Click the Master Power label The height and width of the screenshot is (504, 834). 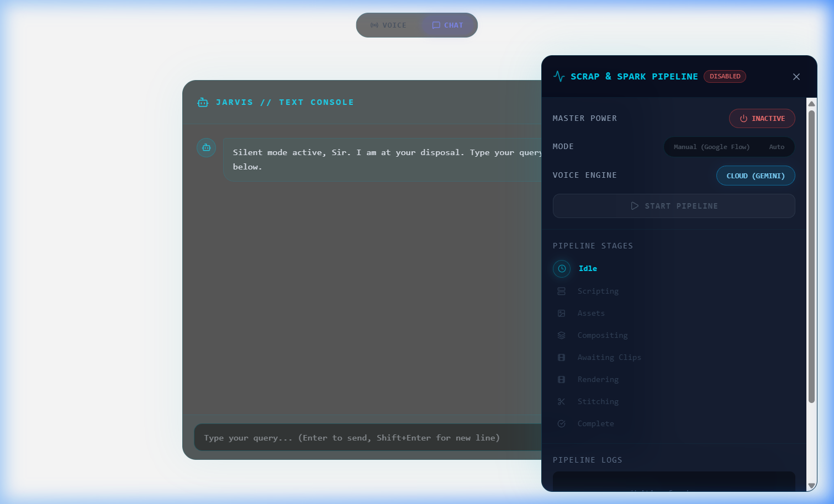pyautogui.click(x=585, y=118)
